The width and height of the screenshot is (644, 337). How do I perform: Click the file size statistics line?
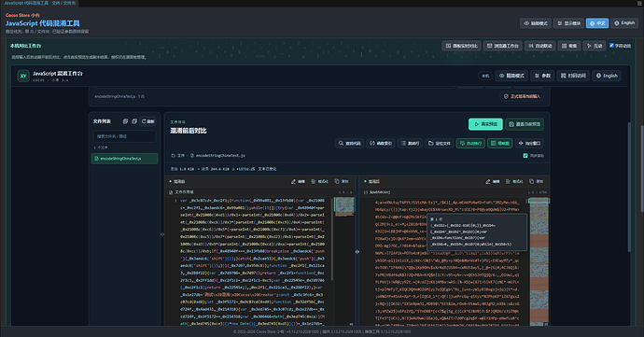pyautogui.click(x=223, y=169)
